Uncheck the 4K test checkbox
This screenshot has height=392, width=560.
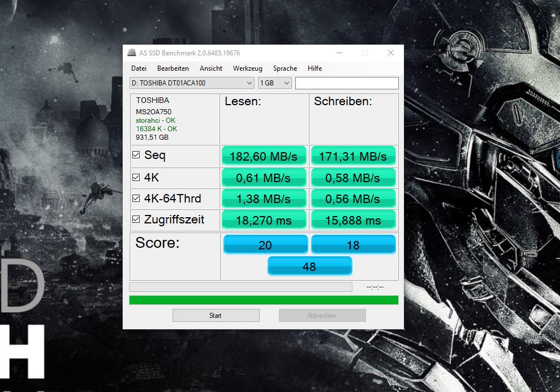tap(136, 177)
